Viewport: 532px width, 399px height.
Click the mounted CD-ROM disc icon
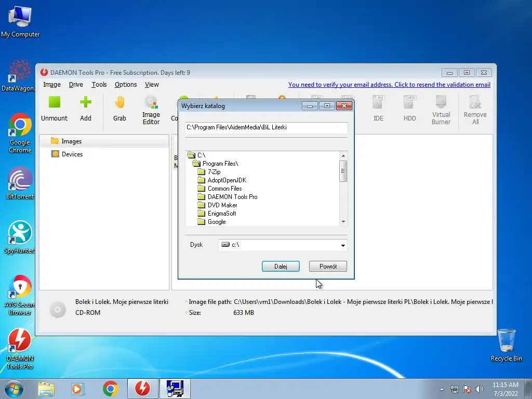pos(58,310)
